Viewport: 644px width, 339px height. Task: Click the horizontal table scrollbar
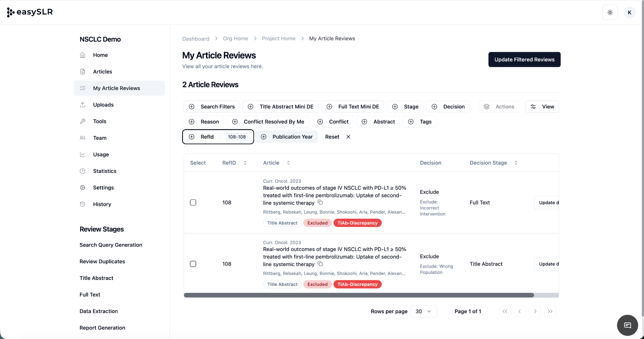[359, 295]
